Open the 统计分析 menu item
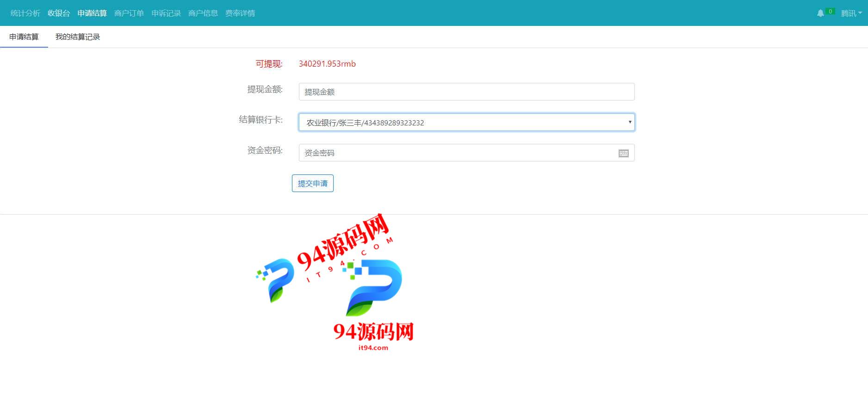The width and height of the screenshot is (868, 404). (x=25, y=13)
